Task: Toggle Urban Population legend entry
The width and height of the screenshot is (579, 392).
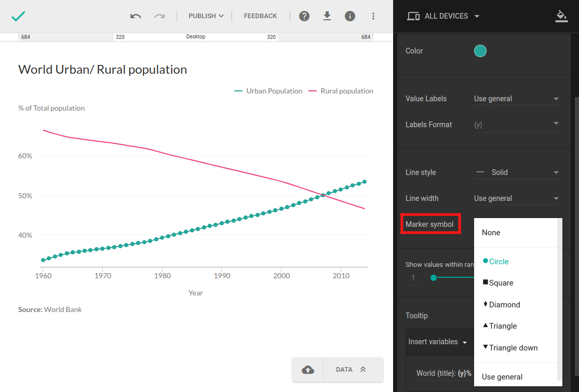Action: (x=268, y=91)
